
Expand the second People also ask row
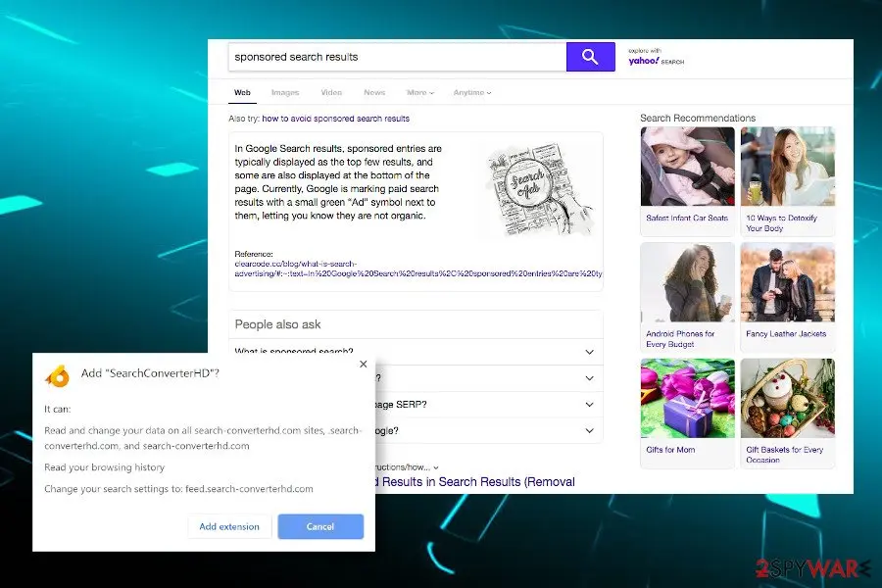(489, 378)
